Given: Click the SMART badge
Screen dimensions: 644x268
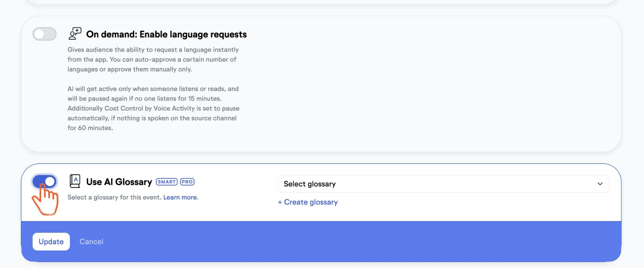Looking at the screenshot, I should tap(167, 182).
